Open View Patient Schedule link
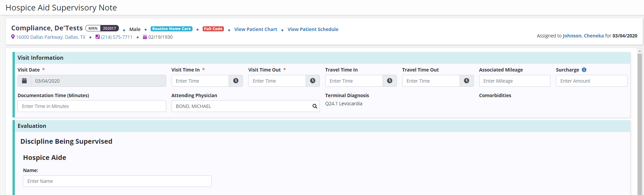This screenshot has width=644, height=195. [x=313, y=29]
